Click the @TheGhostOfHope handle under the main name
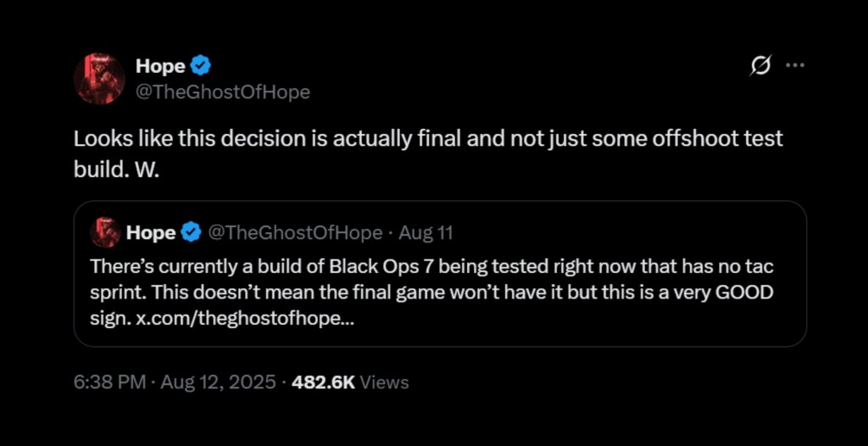The height and width of the screenshot is (446, 868). pyautogui.click(x=222, y=92)
